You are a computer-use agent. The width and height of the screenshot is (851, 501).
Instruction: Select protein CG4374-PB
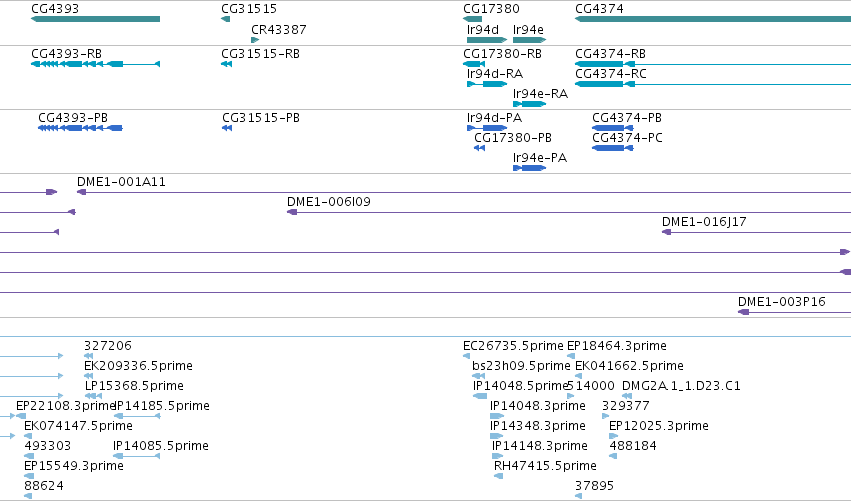(x=627, y=118)
